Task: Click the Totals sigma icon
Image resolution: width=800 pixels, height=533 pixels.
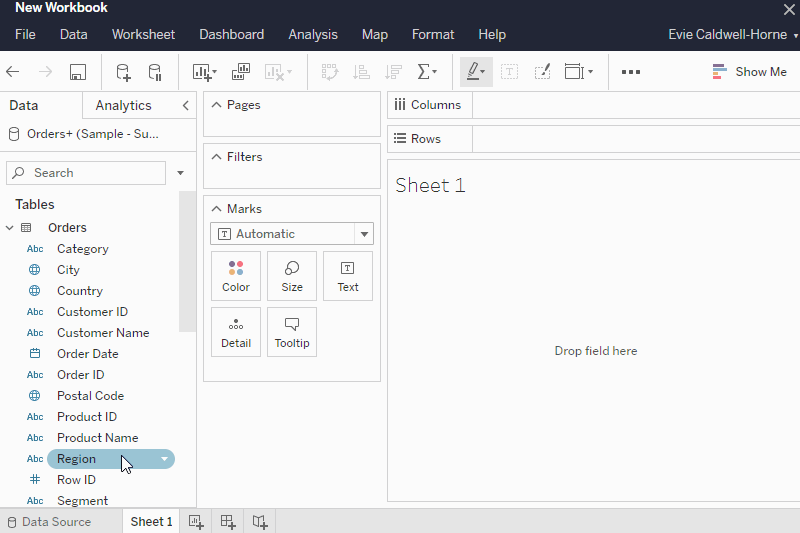Action: pos(427,72)
